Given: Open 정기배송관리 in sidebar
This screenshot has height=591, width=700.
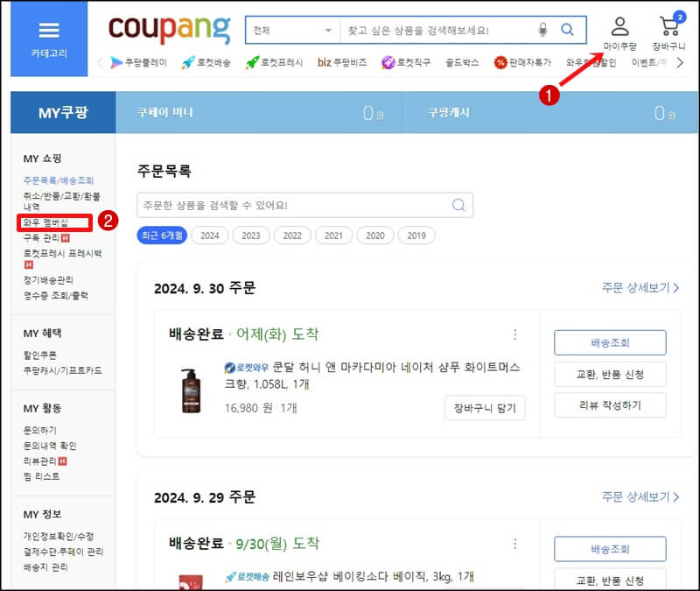Looking at the screenshot, I should click(48, 280).
